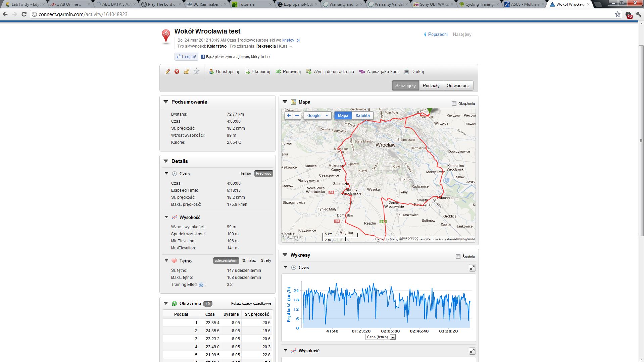This screenshot has height=362, width=644.
Task: Show heart rate in uderzenia/min
Action: point(226,260)
